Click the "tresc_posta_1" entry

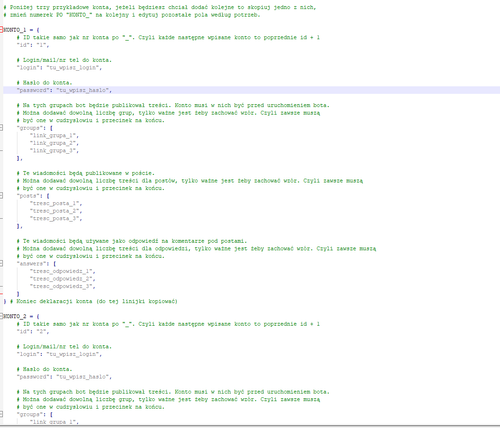pyautogui.click(x=56, y=203)
